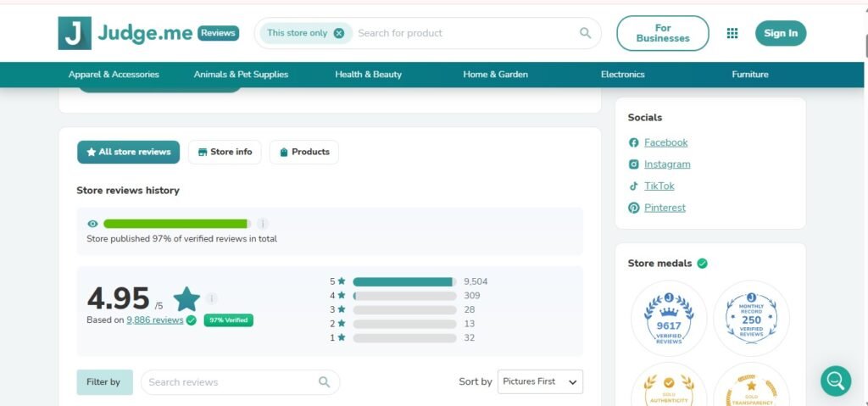868x406 pixels.
Task: Select the All store reviews tab
Action: point(129,152)
